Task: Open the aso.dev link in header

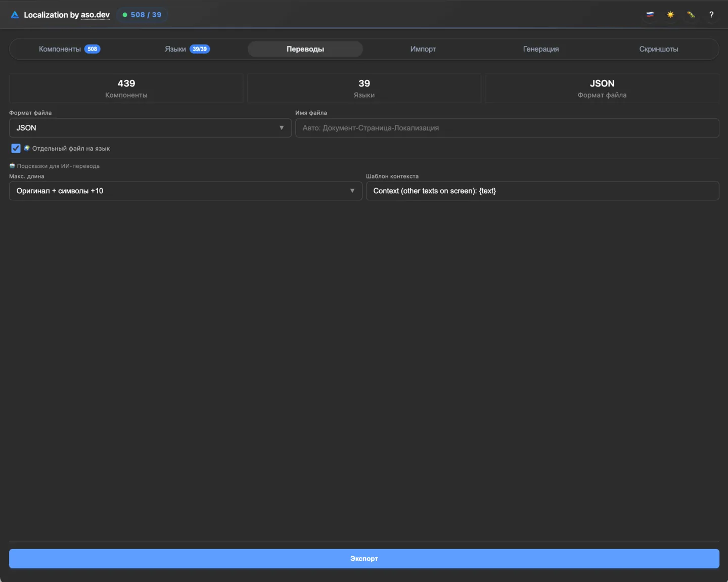Action: (95, 15)
